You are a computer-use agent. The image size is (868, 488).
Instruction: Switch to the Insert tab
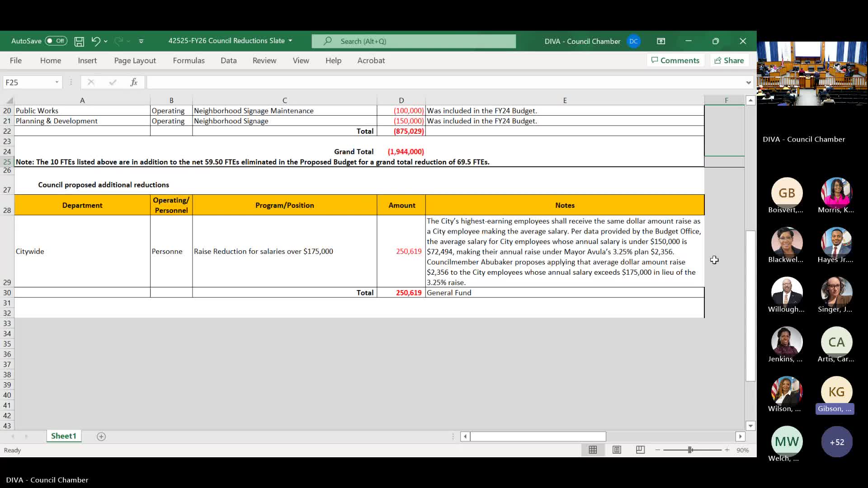87,61
